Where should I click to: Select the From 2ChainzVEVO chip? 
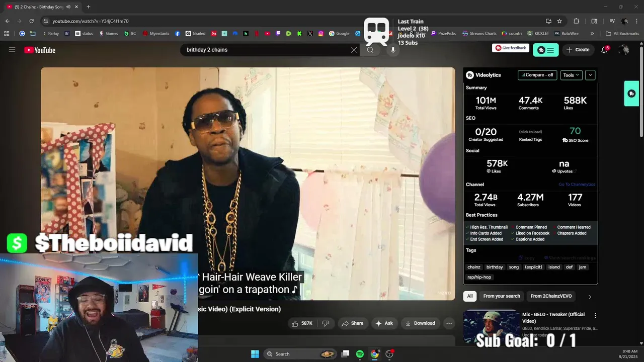[551, 296]
